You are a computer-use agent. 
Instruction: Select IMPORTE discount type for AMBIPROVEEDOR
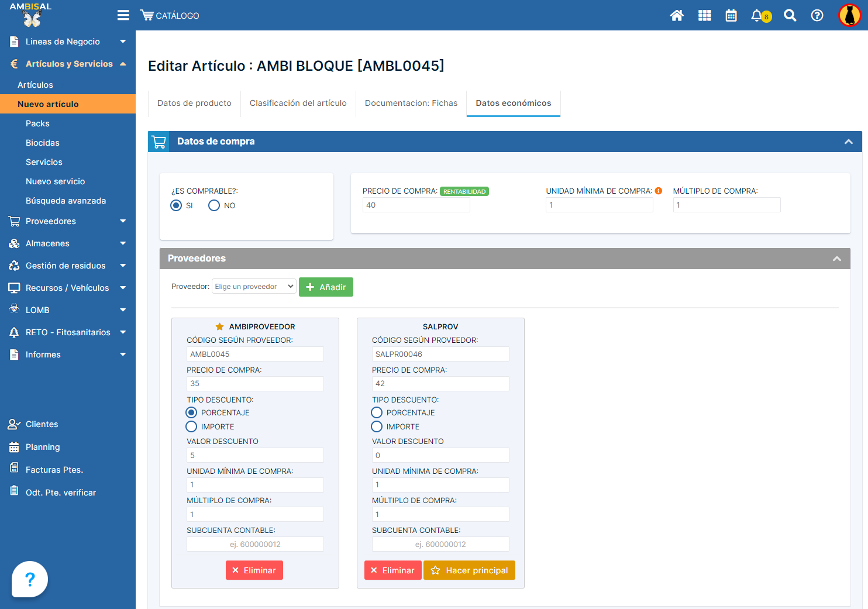tap(192, 426)
